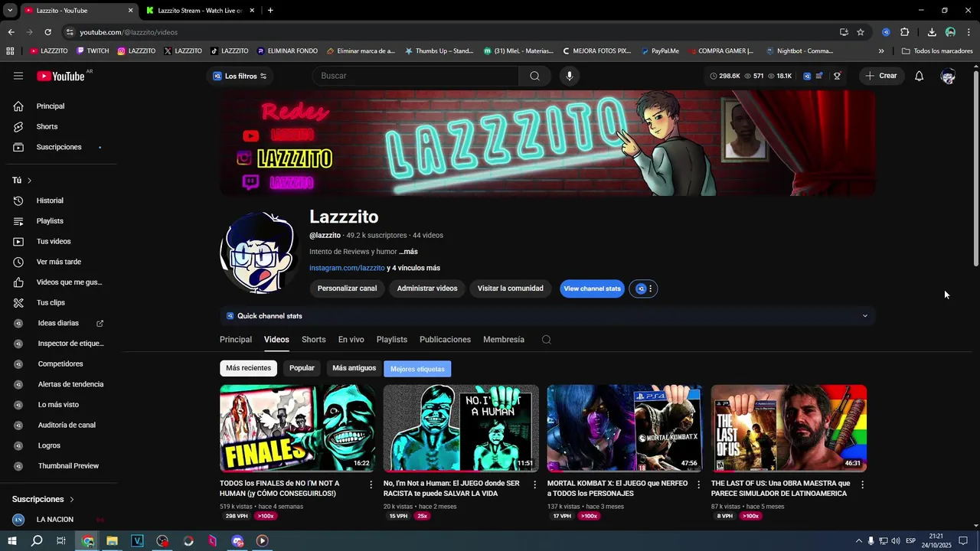
Task: Switch to the Shorts channel tab
Action: point(313,340)
